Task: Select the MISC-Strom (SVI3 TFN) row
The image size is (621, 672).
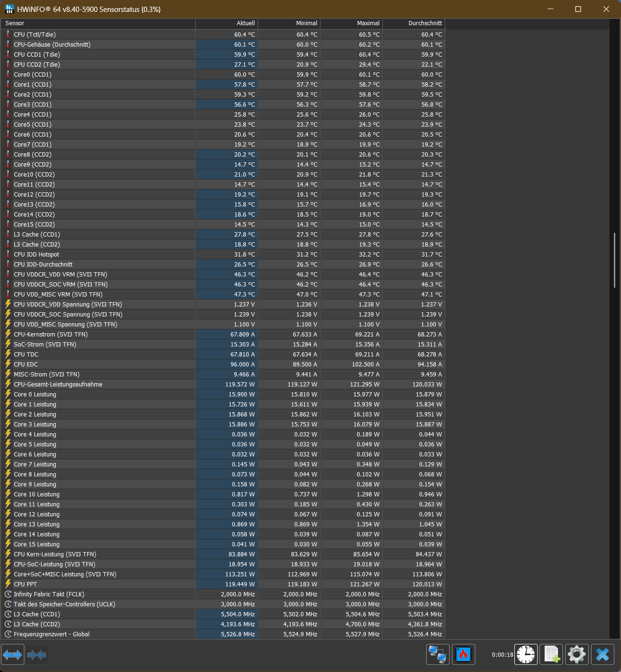Action: [x=223, y=375]
